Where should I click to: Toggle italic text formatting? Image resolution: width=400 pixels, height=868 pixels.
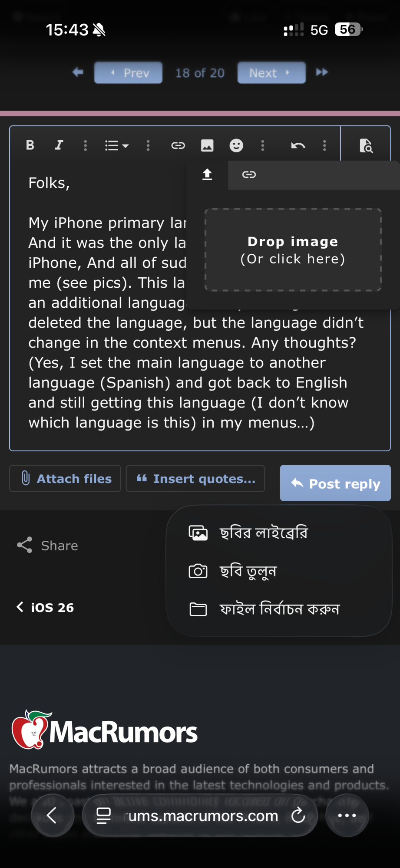59,145
